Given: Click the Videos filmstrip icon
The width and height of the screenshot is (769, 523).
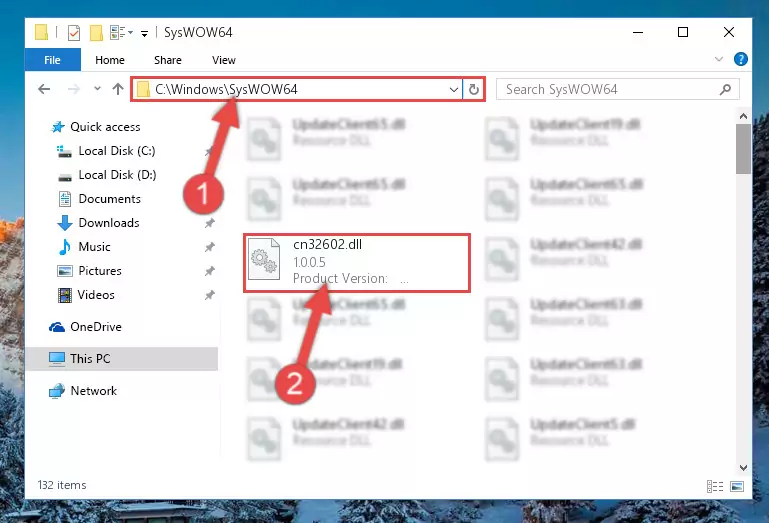Looking at the screenshot, I should pyautogui.click(x=65, y=295).
